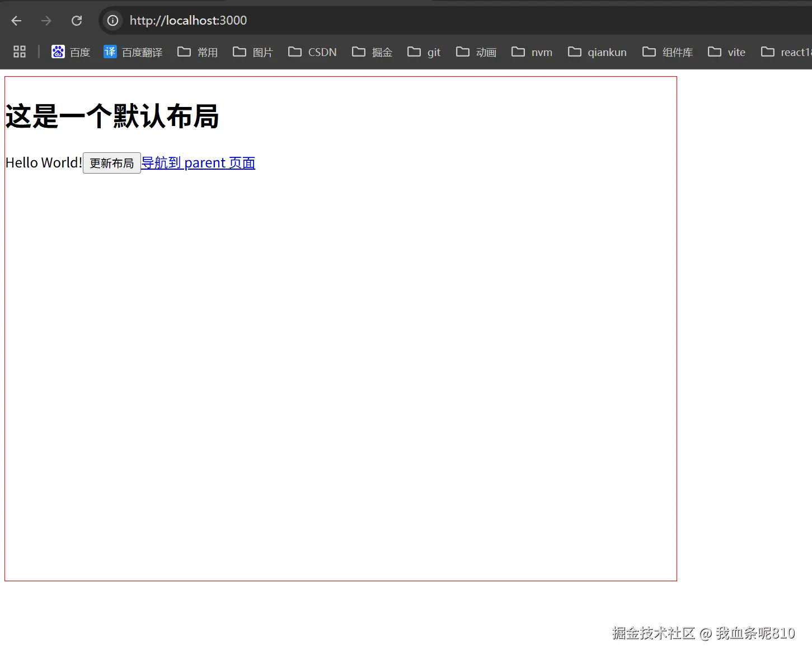Open the 动画 bookmark folder
Image resolution: width=812 pixels, height=658 pixels.
(x=476, y=52)
